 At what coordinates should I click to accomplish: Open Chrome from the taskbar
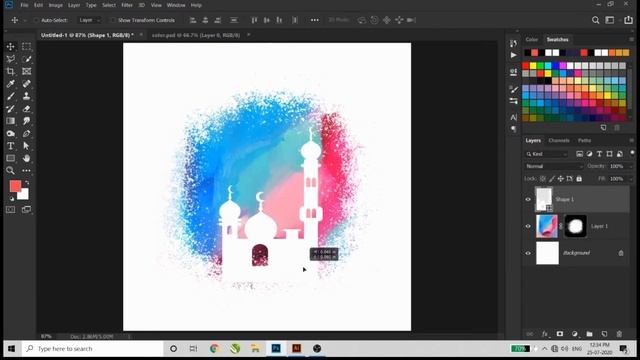214,349
